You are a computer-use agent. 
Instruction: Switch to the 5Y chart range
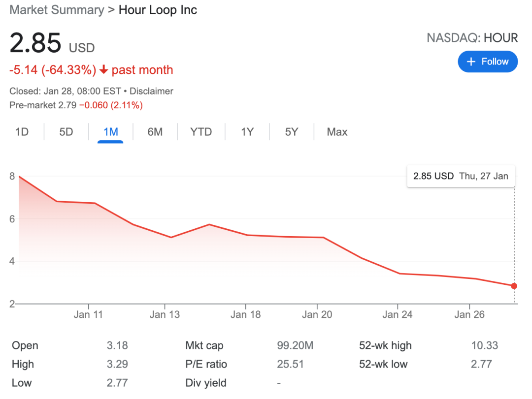tap(292, 132)
